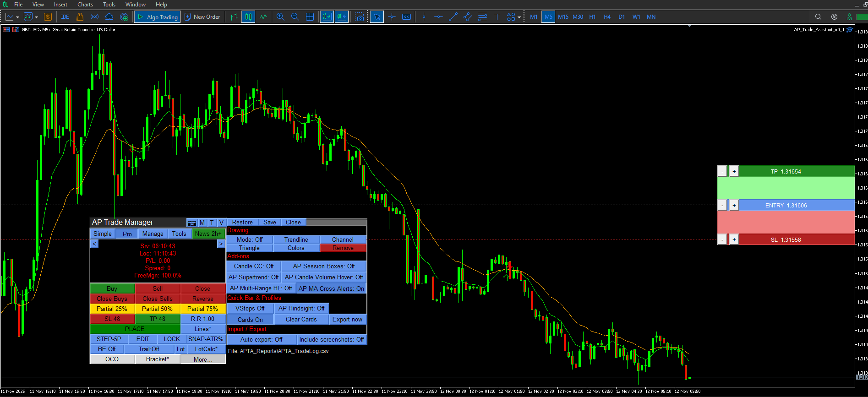This screenshot has height=397, width=868.
Task: Toggle AP MA Cross Alerts: On
Action: pos(331,288)
